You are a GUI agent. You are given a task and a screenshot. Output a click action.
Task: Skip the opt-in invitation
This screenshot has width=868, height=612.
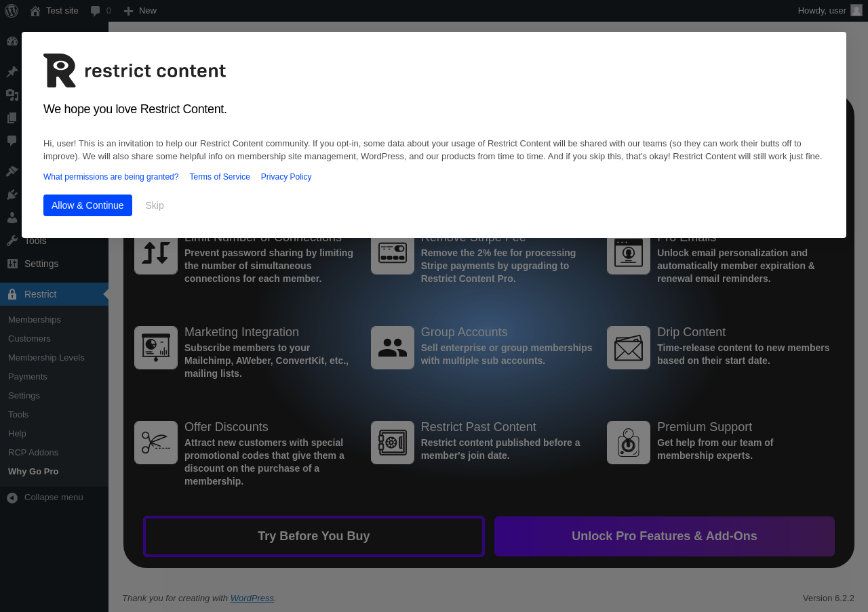coord(155,205)
